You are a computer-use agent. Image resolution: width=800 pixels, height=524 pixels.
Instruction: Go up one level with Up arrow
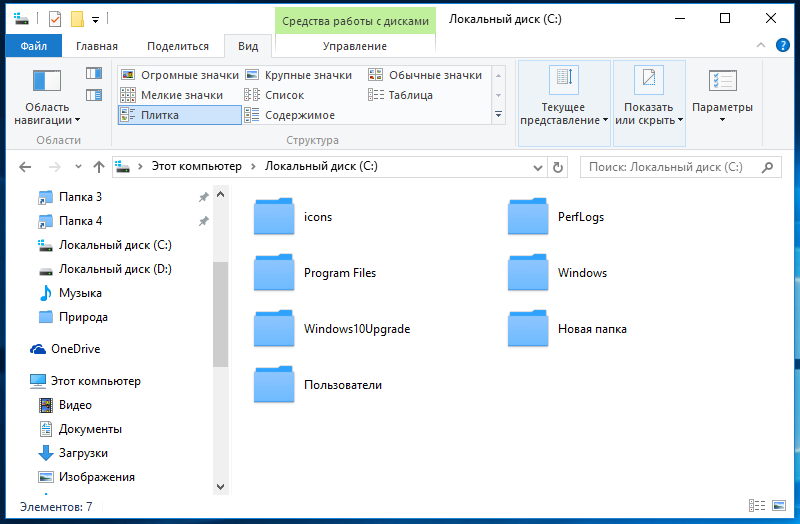coord(99,167)
